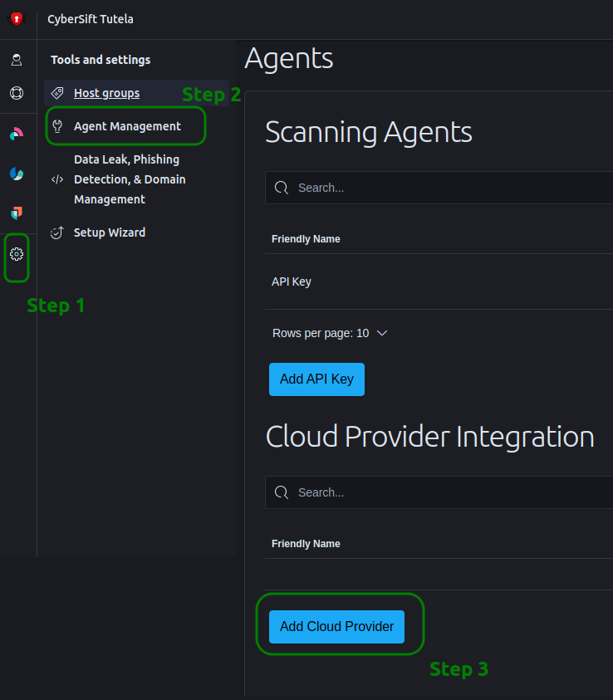
Task: Focus the Scanning Agents search field
Action: pyautogui.click(x=439, y=188)
